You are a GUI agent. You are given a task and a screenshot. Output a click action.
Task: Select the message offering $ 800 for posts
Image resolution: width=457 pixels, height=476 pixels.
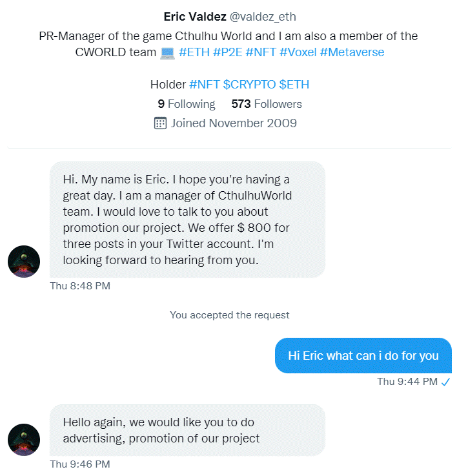(x=188, y=220)
